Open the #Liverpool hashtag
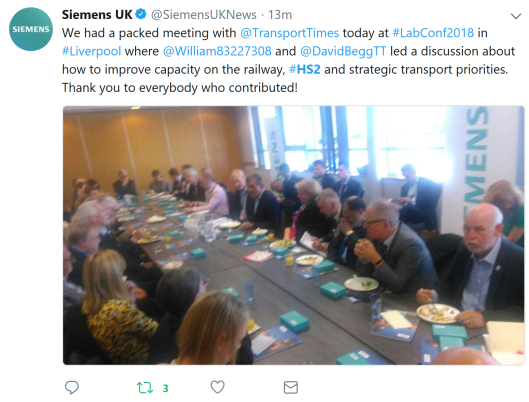 coord(91,51)
